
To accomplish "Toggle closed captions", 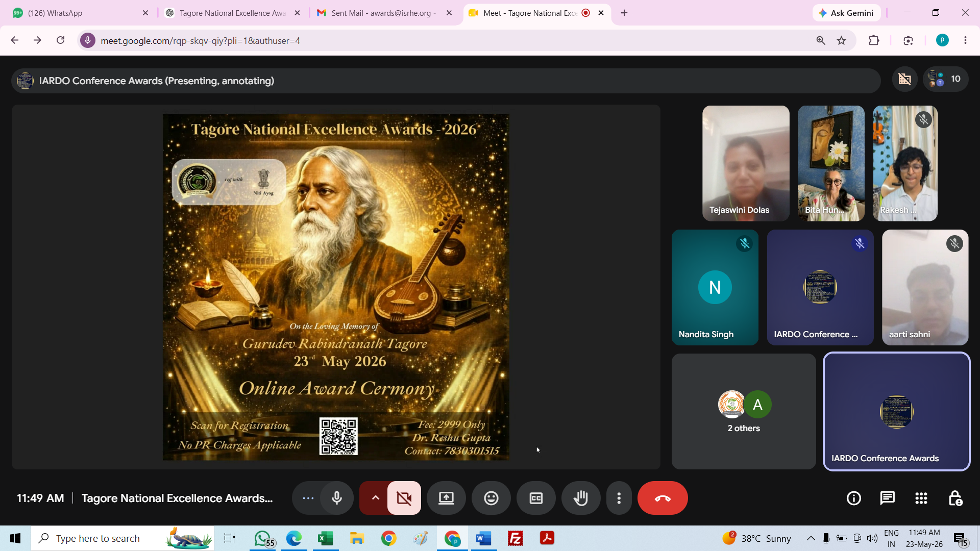I will tap(536, 498).
